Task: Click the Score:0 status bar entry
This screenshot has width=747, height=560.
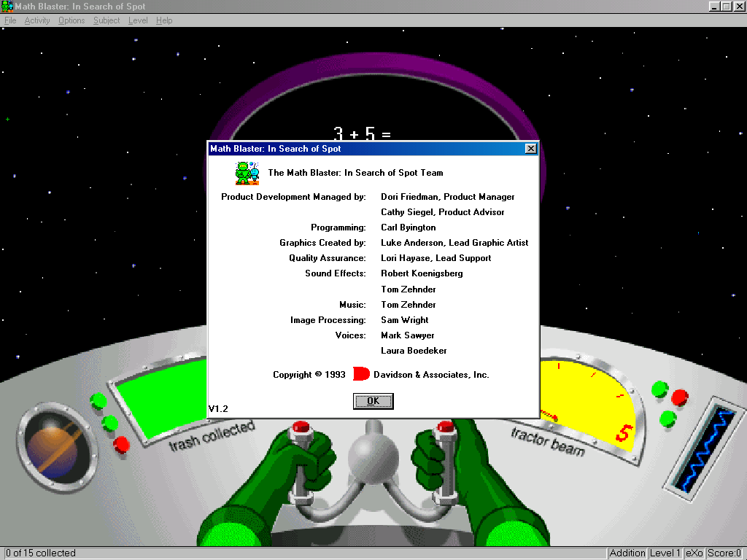Action: pyautogui.click(x=724, y=553)
